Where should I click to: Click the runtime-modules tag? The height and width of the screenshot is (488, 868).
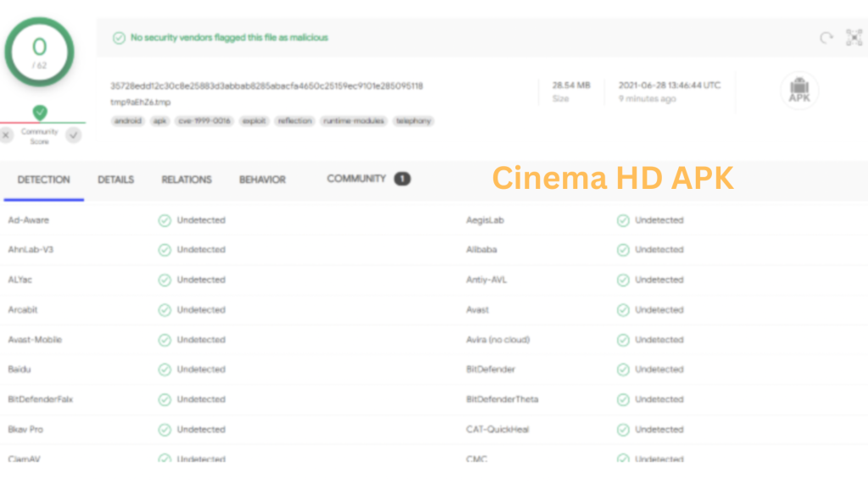[x=353, y=120]
